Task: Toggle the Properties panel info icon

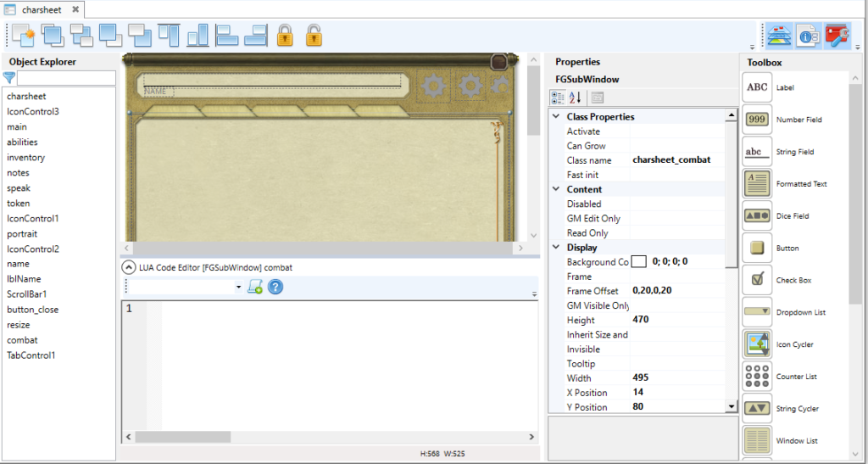Action: point(809,36)
